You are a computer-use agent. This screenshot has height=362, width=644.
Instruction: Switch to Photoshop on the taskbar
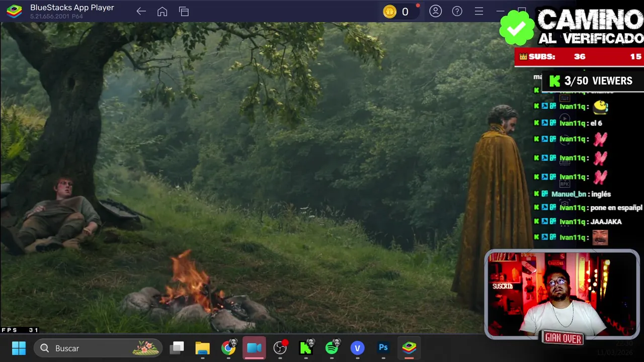click(x=383, y=348)
